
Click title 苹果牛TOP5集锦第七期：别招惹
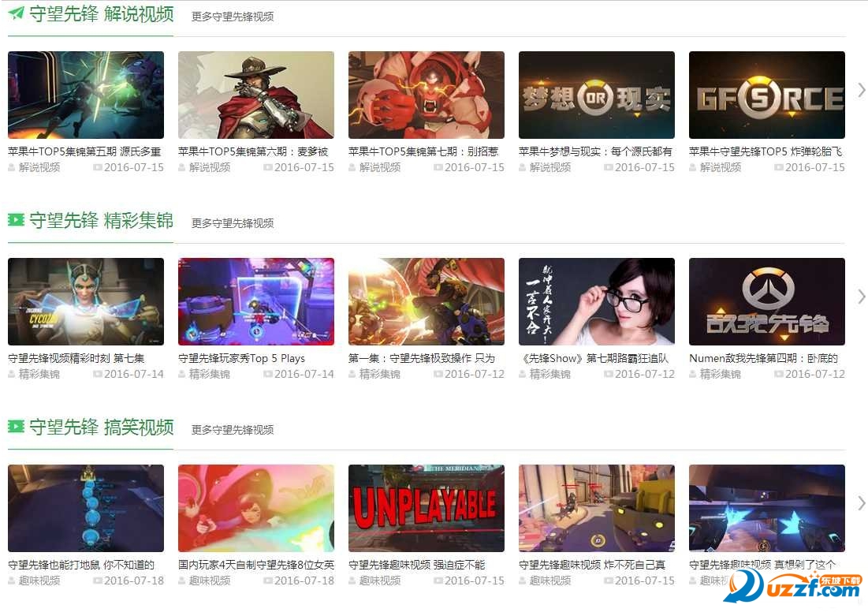pyautogui.click(x=423, y=151)
